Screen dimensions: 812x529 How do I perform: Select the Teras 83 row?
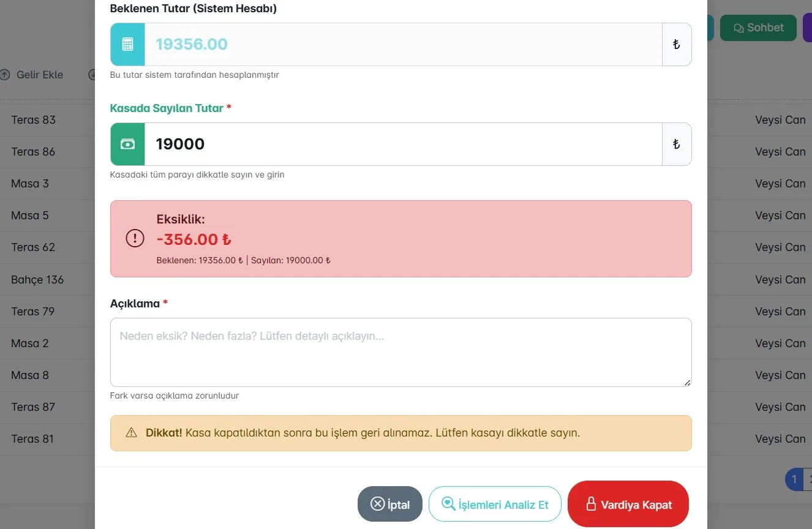pos(48,120)
